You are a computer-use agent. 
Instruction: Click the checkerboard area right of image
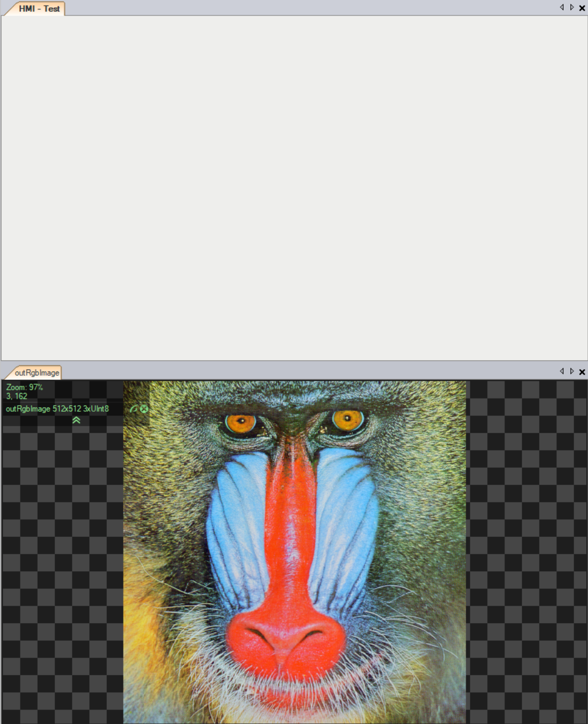pos(526,554)
